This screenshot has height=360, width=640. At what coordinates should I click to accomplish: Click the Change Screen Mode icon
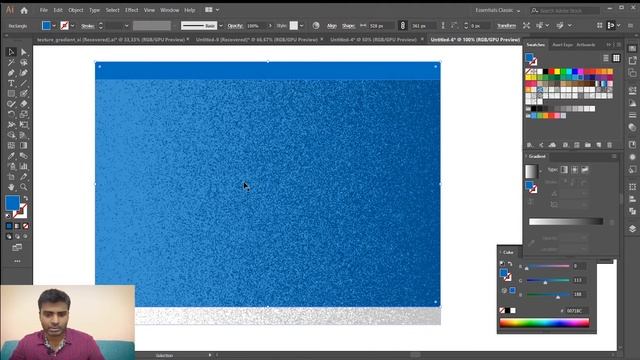17,247
